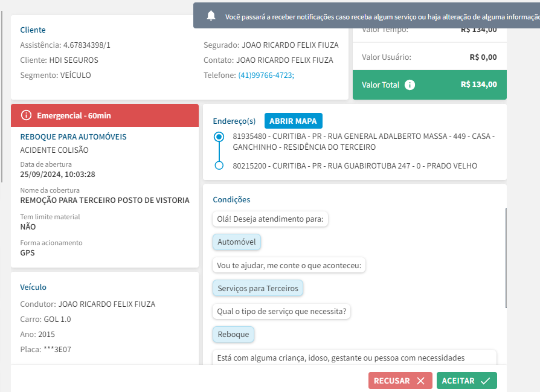Click REMOÇÃO PARA TERCEIRO POSTO DE VISTORIA
The image size is (540, 392).
tap(104, 200)
